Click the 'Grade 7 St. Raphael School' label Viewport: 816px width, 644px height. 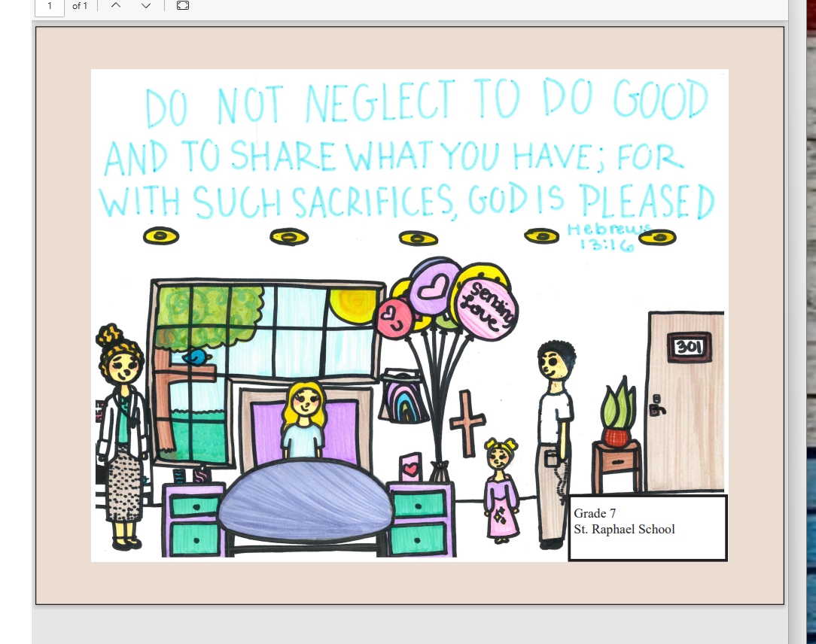click(625, 521)
